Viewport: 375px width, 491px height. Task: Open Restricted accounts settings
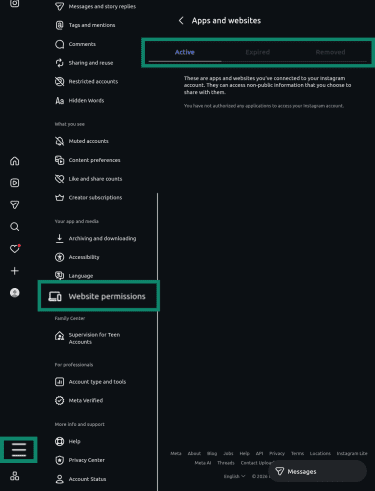87,81
